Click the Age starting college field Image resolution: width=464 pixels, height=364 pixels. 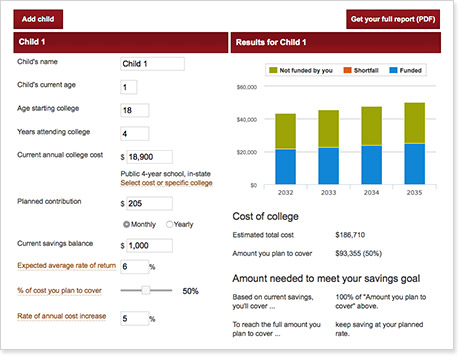(135, 110)
